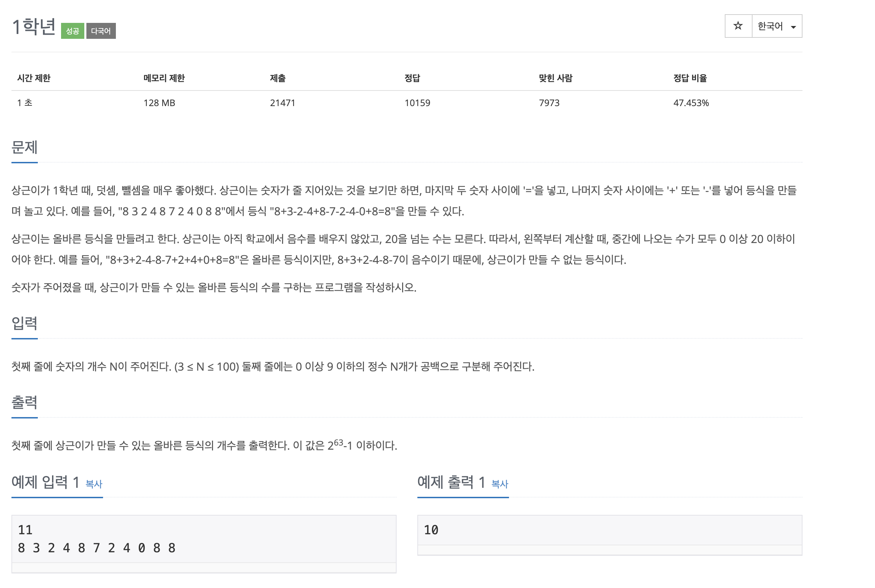Copy sample output using 복사 link
Image resolution: width=875 pixels, height=588 pixels.
pos(499,484)
